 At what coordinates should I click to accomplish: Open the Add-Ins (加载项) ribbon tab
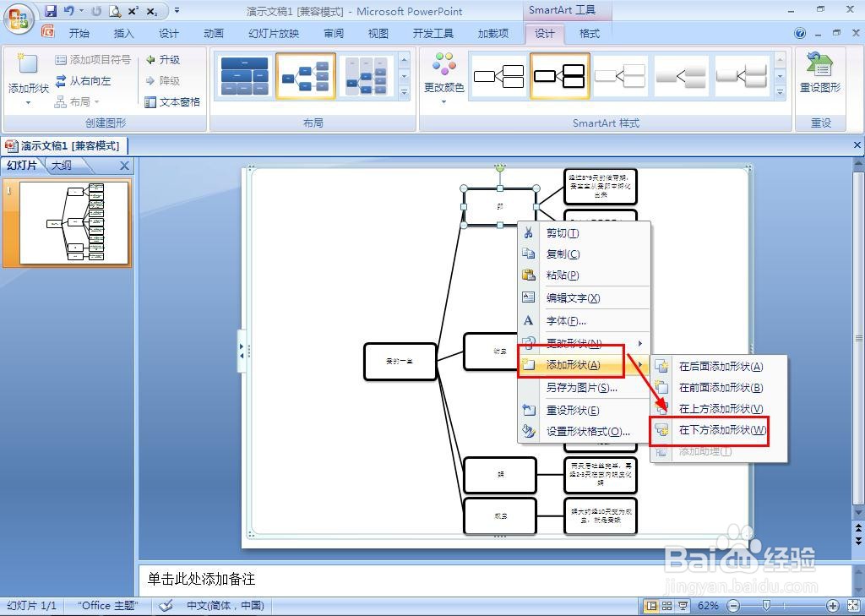(493, 34)
